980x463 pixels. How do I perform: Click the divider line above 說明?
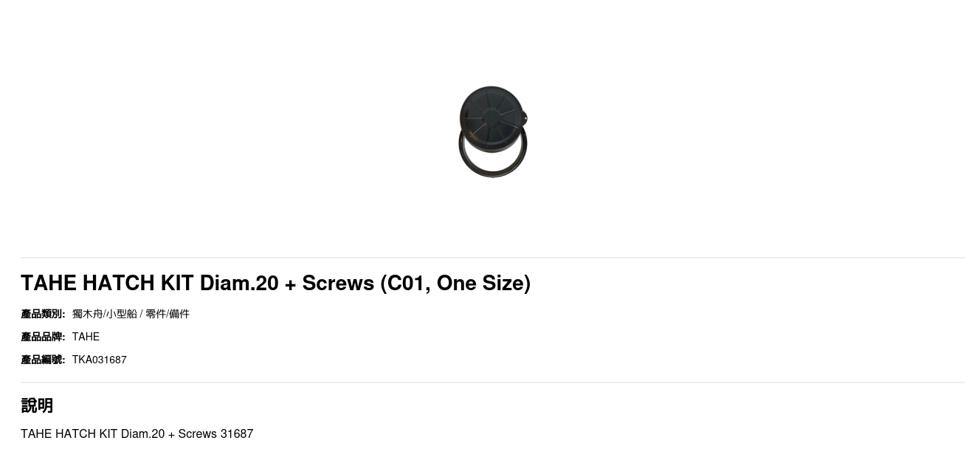(x=493, y=383)
